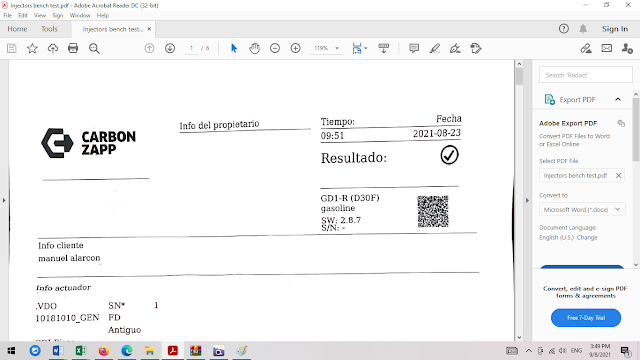The image size is (640, 360).
Task: Bookmark the file with the star icon
Action: 32,49
